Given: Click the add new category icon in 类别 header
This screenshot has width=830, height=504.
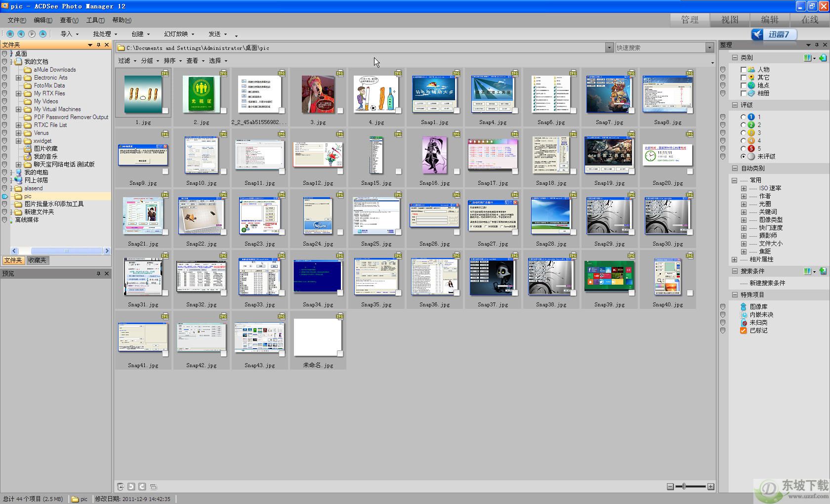Looking at the screenshot, I should tap(823, 58).
